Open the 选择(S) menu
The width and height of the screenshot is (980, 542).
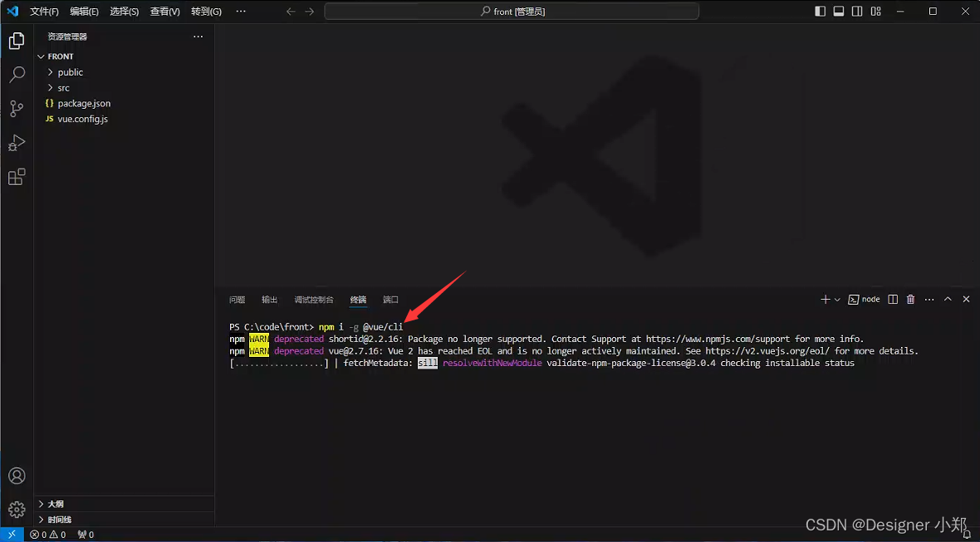[125, 12]
